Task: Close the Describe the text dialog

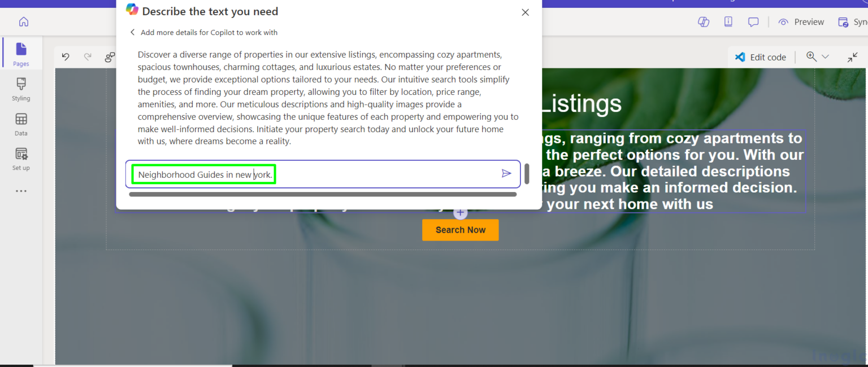Action: coord(525,12)
